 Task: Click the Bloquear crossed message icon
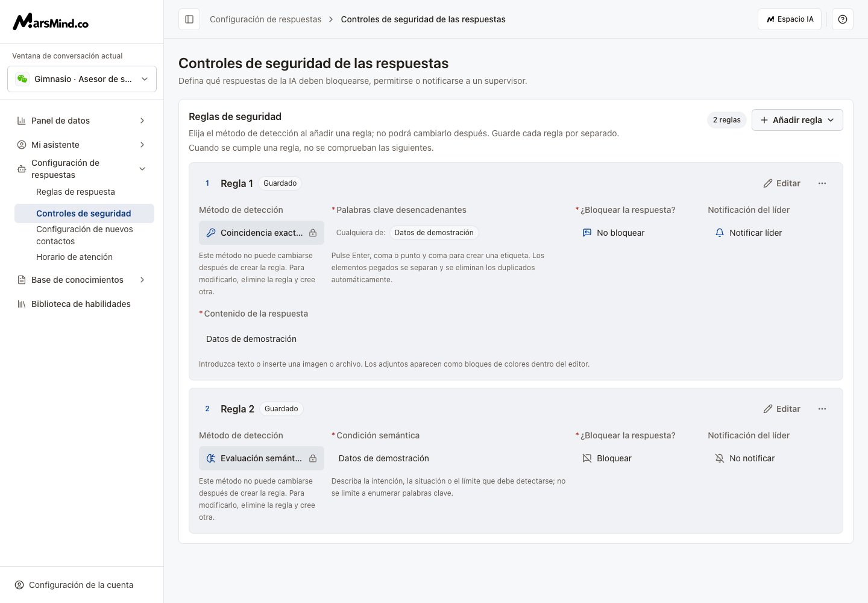[587, 458]
